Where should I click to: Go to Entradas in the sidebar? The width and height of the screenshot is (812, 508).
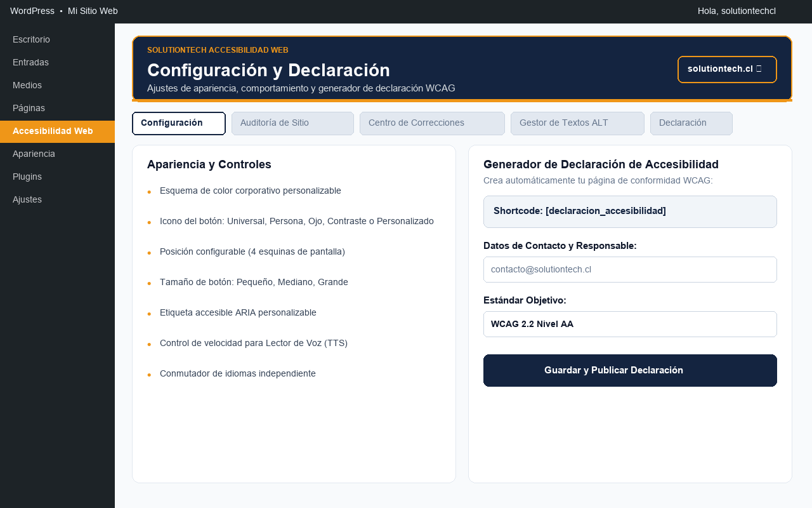point(57,62)
